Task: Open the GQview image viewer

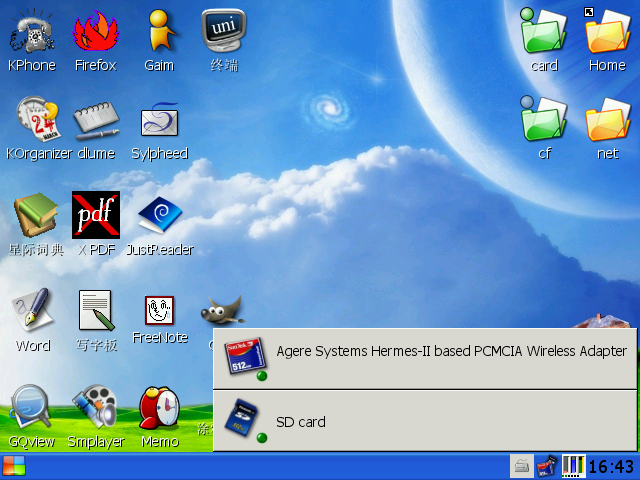Action: [x=31, y=408]
